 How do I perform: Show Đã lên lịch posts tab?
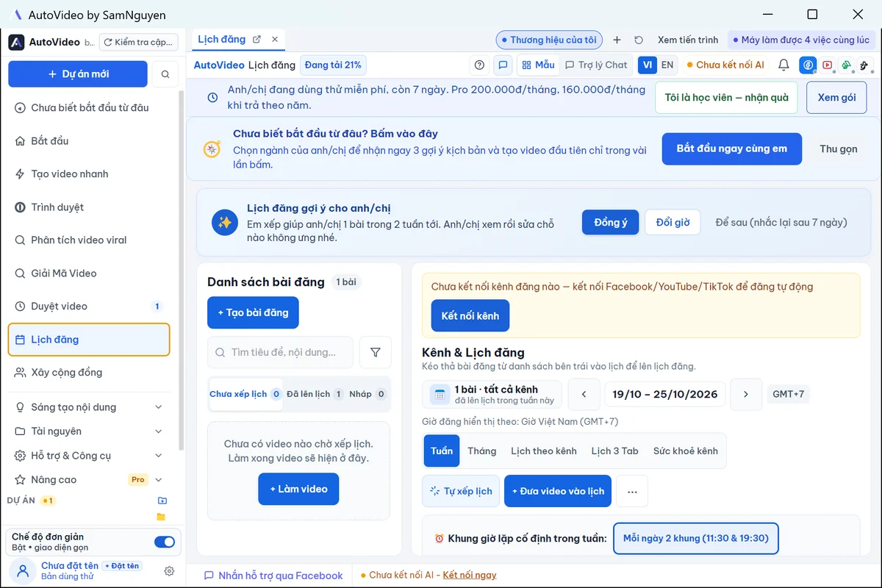coord(315,394)
